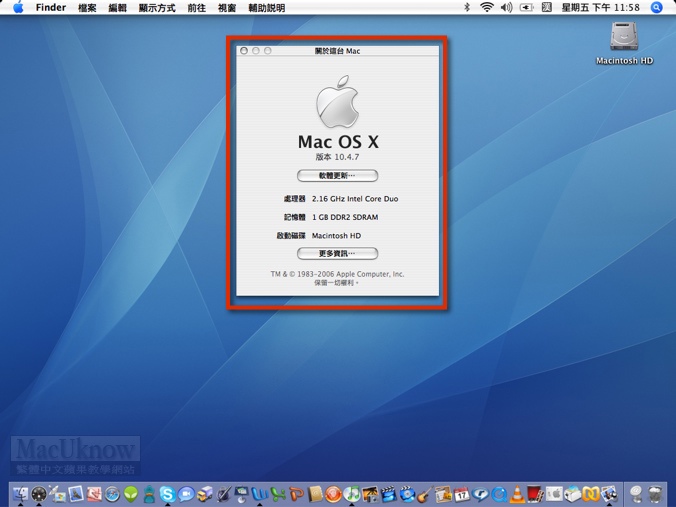
Task: Open the input method menu
Action: [546, 7]
